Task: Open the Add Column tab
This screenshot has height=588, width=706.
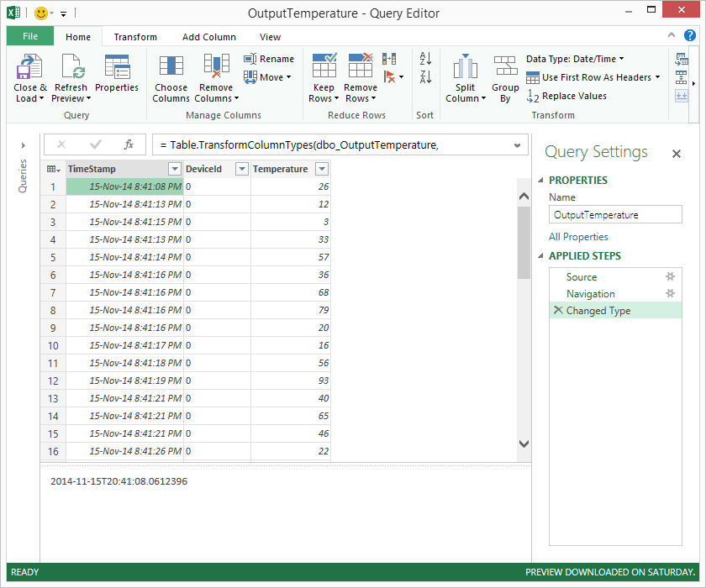Action: (208, 36)
